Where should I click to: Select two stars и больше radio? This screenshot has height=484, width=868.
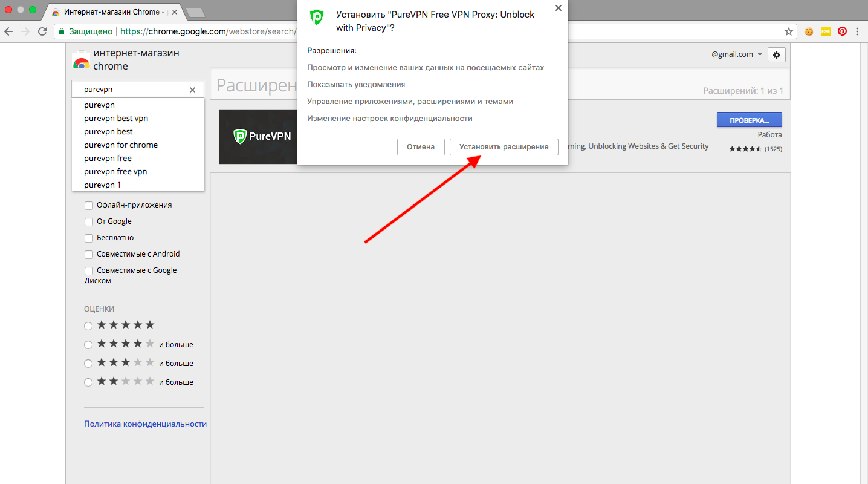coord(88,382)
